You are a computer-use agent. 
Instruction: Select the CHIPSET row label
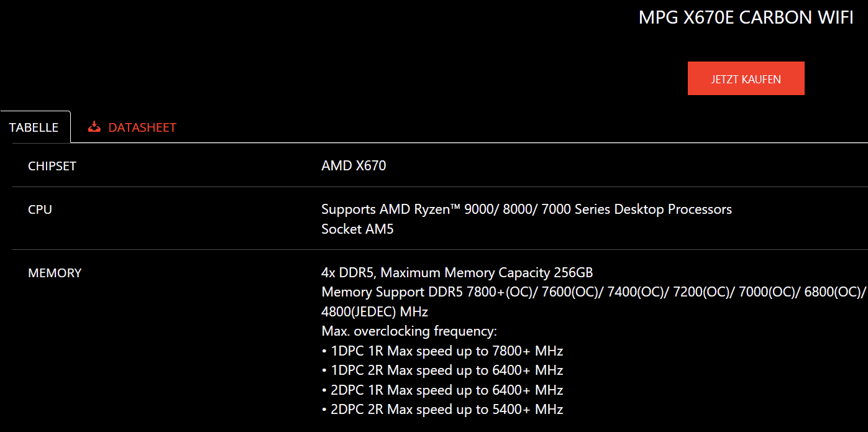(x=52, y=166)
